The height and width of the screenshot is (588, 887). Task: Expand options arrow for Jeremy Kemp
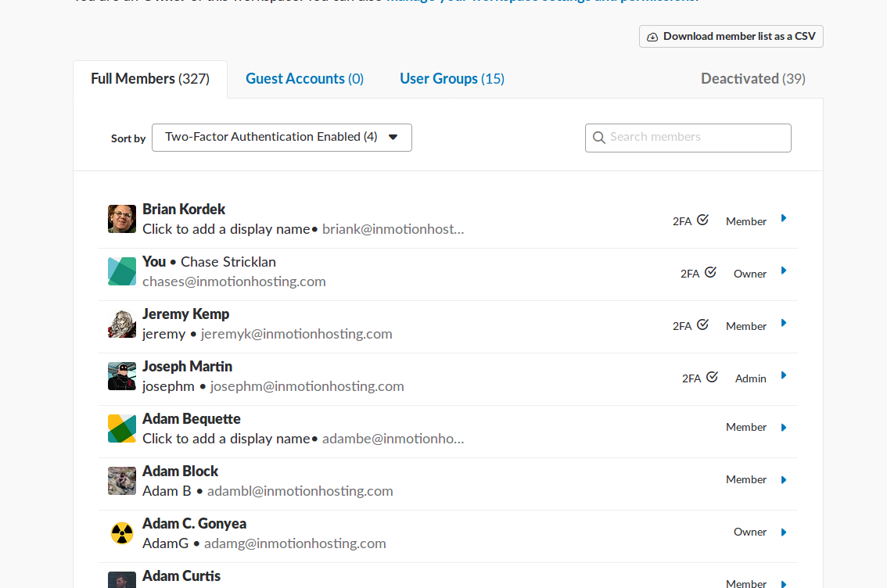click(x=784, y=324)
